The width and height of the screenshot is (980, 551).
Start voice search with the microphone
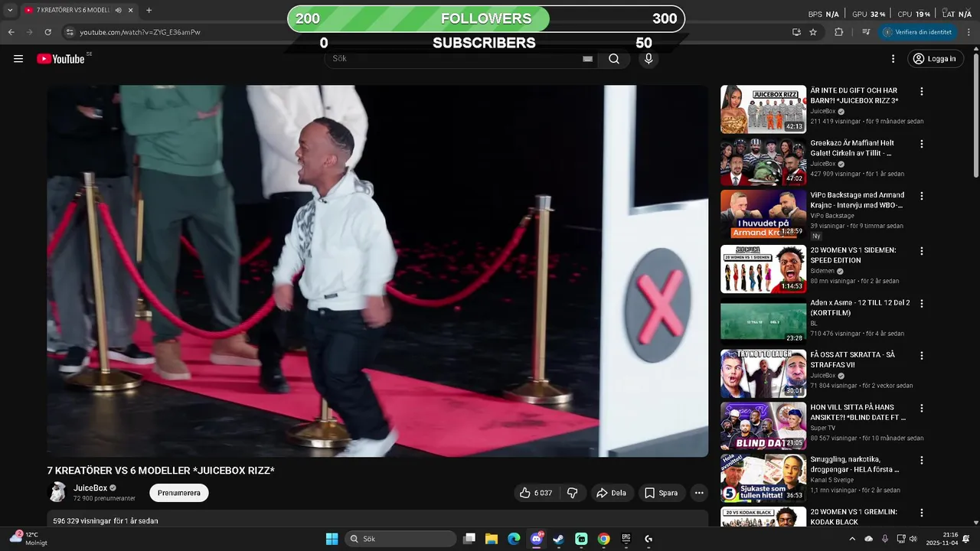pos(648,59)
